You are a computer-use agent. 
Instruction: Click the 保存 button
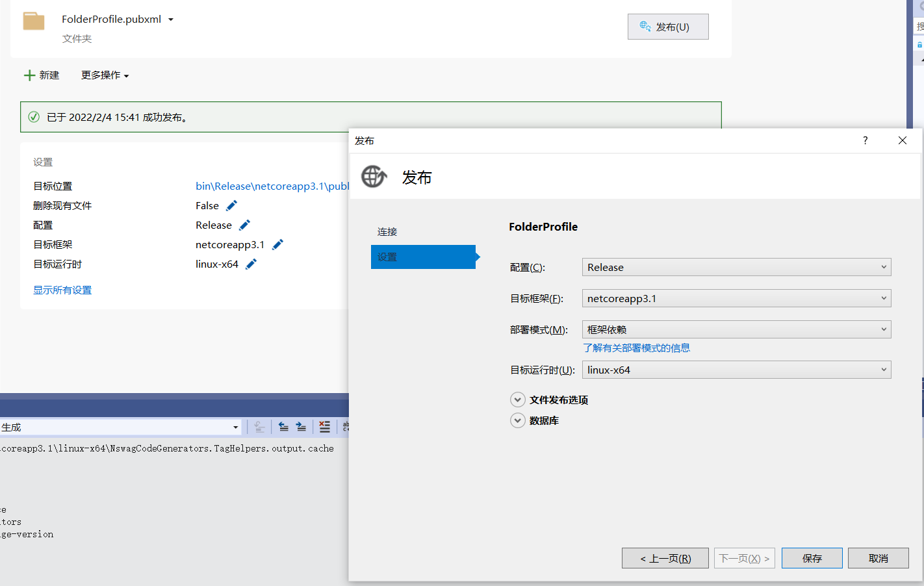pyautogui.click(x=812, y=558)
